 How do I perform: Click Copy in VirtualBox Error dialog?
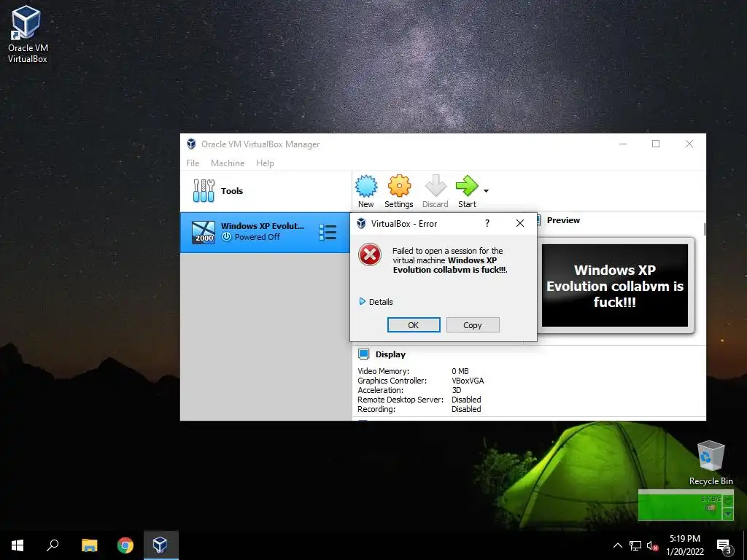pyautogui.click(x=473, y=324)
